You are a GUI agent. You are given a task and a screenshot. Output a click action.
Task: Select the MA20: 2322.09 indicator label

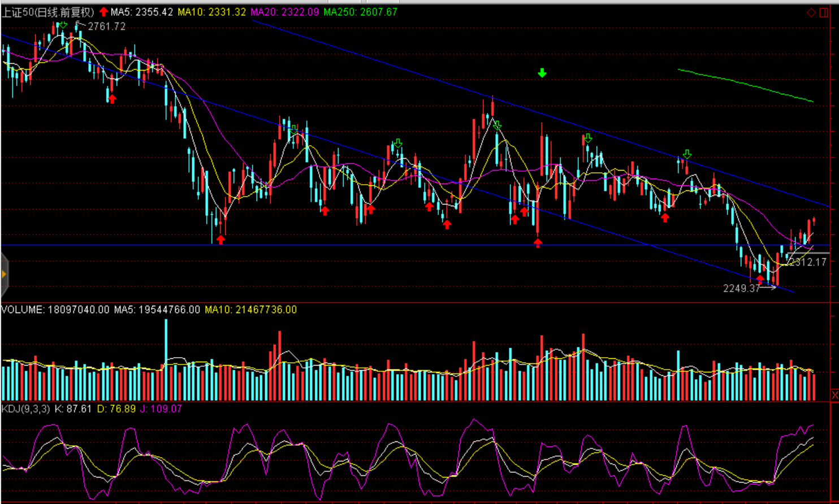(284, 12)
